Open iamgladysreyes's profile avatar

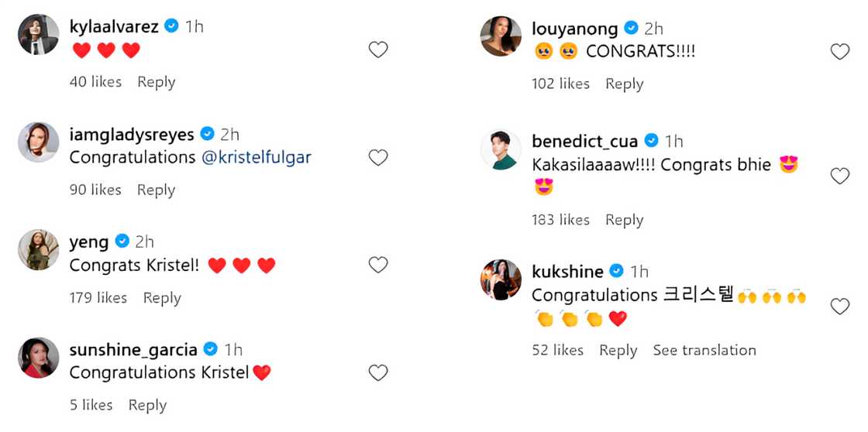[39, 142]
